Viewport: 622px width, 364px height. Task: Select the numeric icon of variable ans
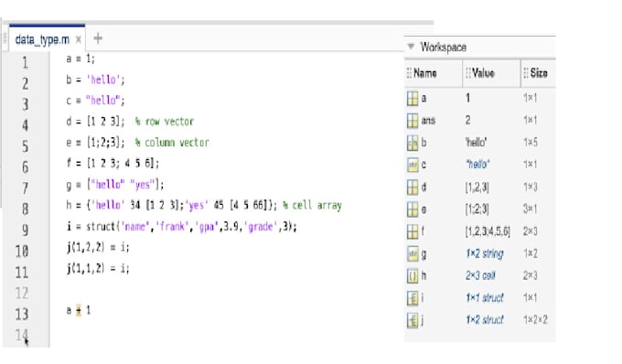(x=413, y=121)
